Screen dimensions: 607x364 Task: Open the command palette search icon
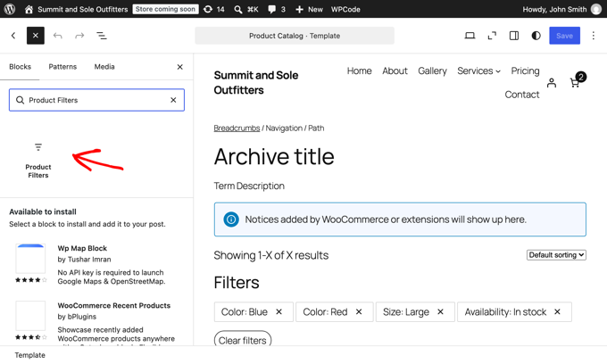[x=238, y=9]
